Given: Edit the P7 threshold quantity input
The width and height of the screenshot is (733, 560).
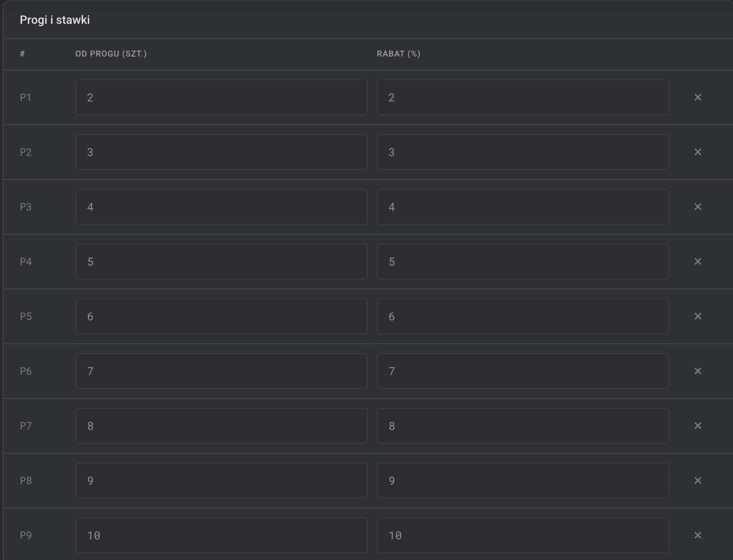Looking at the screenshot, I should (222, 426).
